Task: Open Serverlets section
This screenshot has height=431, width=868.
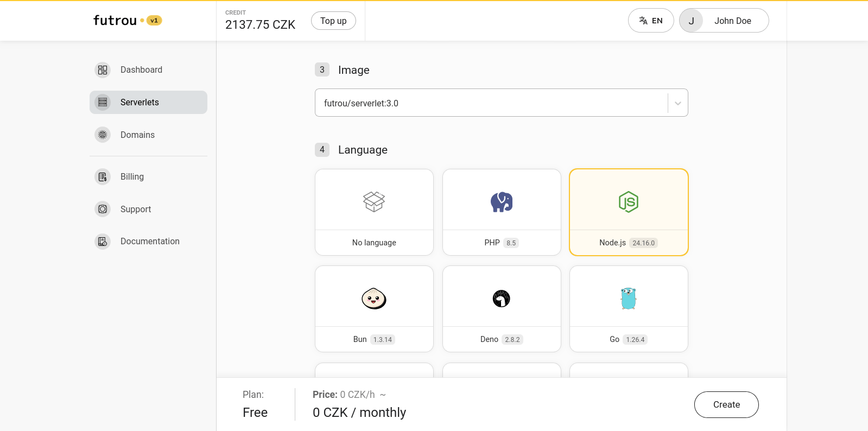Action: pyautogui.click(x=148, y=102)
